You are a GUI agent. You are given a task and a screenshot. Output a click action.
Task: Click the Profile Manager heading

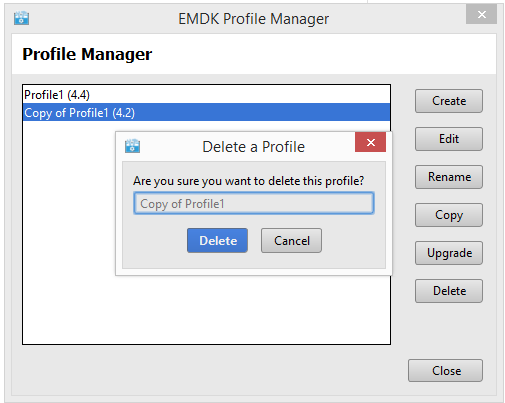pos(87,54)
